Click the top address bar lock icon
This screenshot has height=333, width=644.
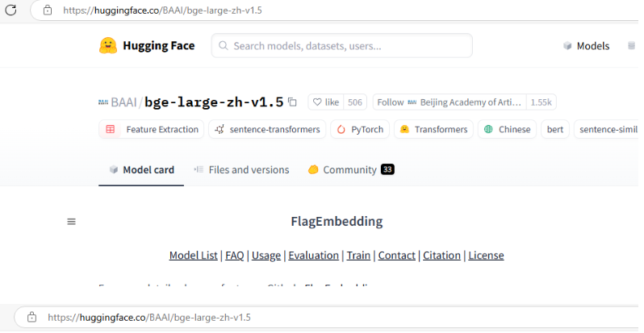(48, 10)
